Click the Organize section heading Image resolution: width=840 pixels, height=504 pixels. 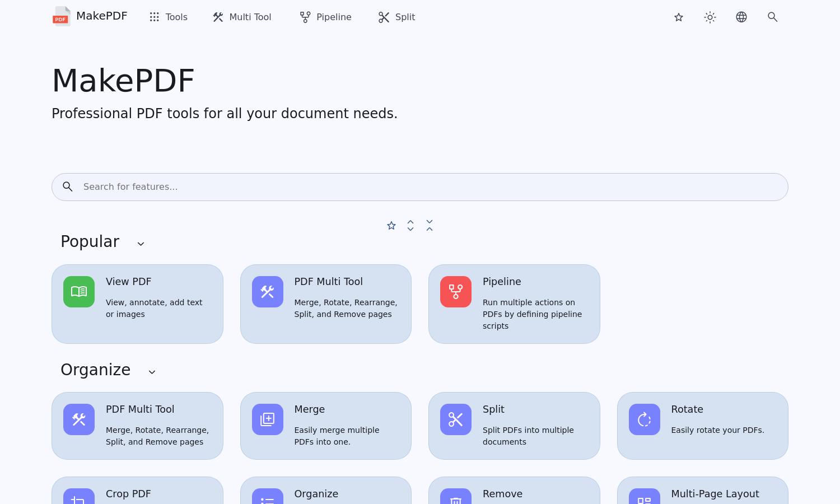tap(96, 370)
